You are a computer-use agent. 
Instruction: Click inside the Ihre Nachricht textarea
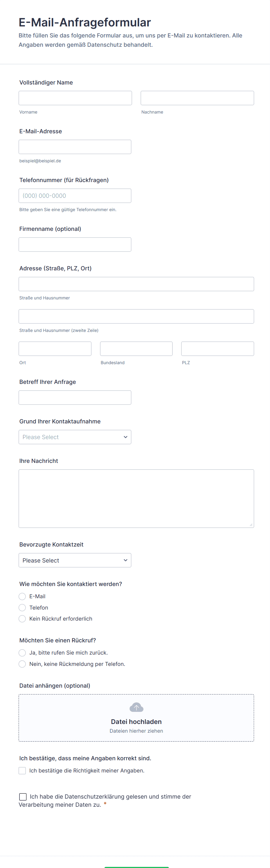pos(136,498)
